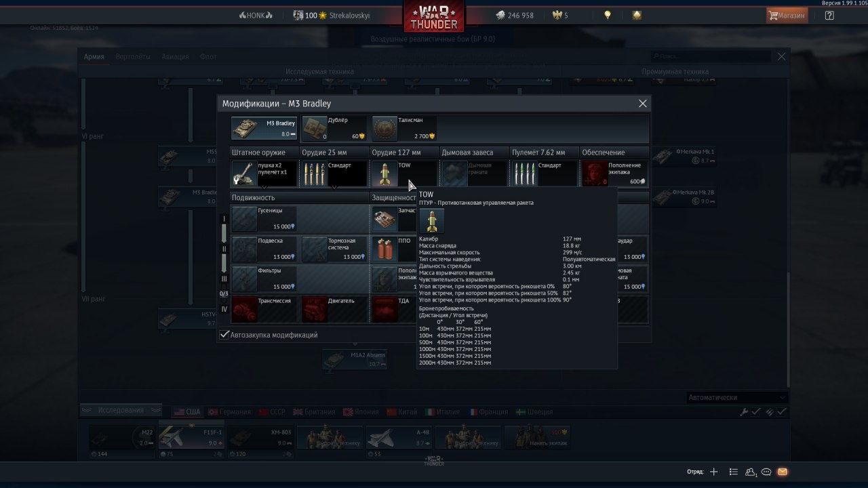
Task: Select the Запчасти modification
Action: point(394,219)
